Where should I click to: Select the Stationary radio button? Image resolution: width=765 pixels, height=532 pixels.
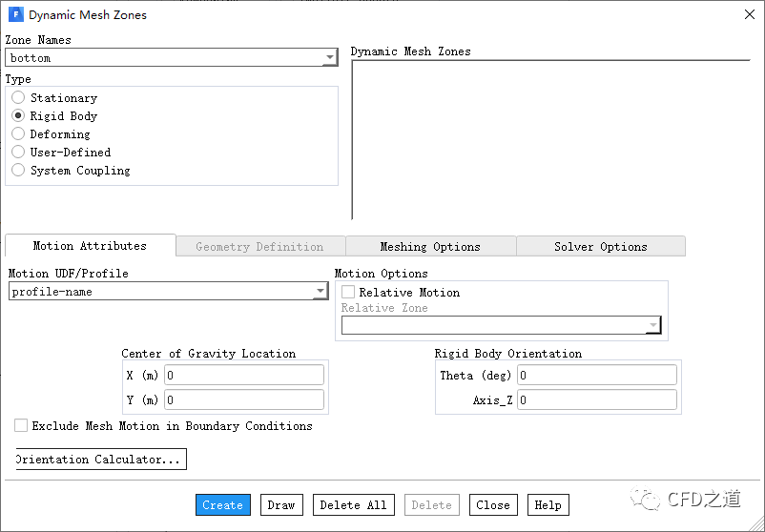[18, 98]
